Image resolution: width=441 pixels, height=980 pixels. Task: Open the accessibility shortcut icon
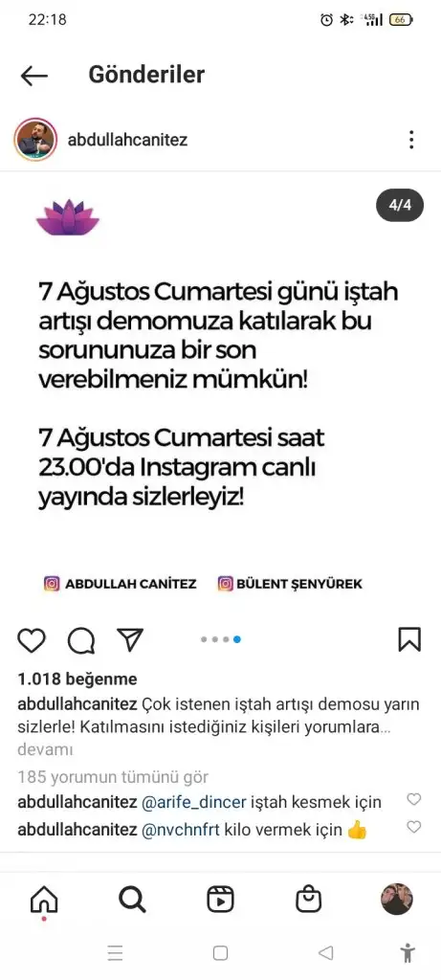pyautogui.click(x=408, y=952)
